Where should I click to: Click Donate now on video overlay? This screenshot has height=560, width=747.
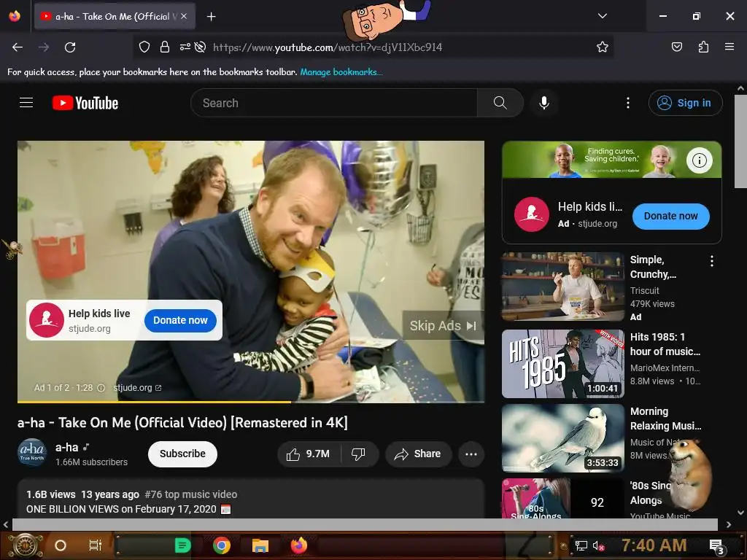[180, 321]
